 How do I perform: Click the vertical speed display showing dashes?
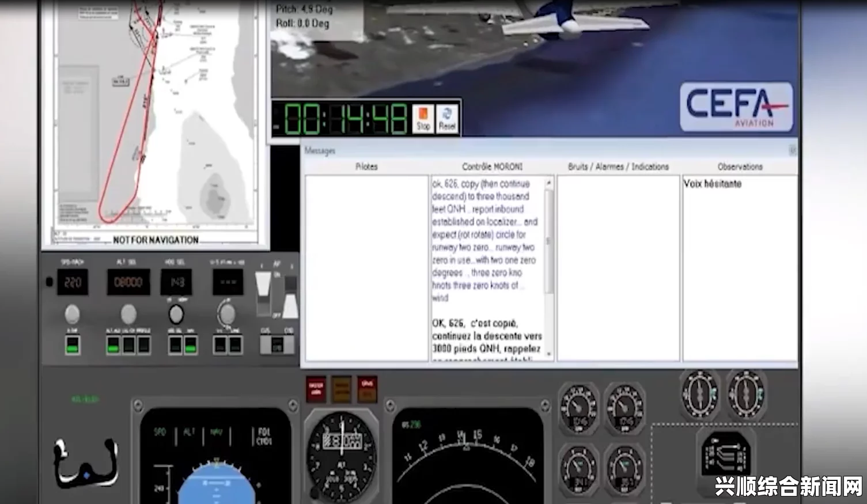click(x=228, y=282)
